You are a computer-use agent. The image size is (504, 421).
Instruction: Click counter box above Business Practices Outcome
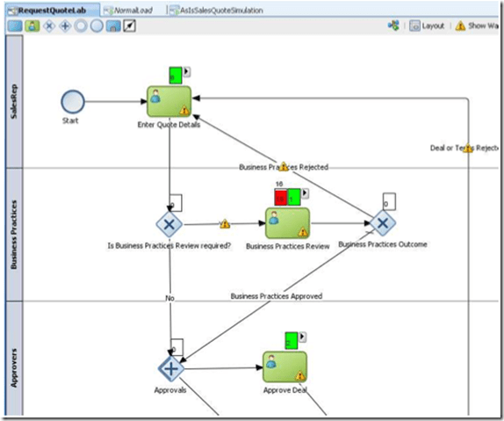(x=389, y=201)
